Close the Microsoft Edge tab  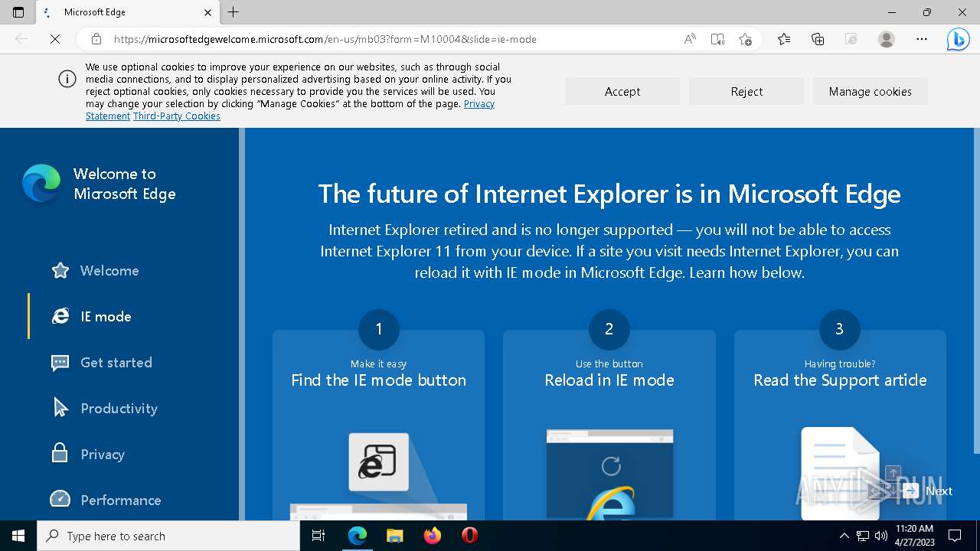pos(208,12)
